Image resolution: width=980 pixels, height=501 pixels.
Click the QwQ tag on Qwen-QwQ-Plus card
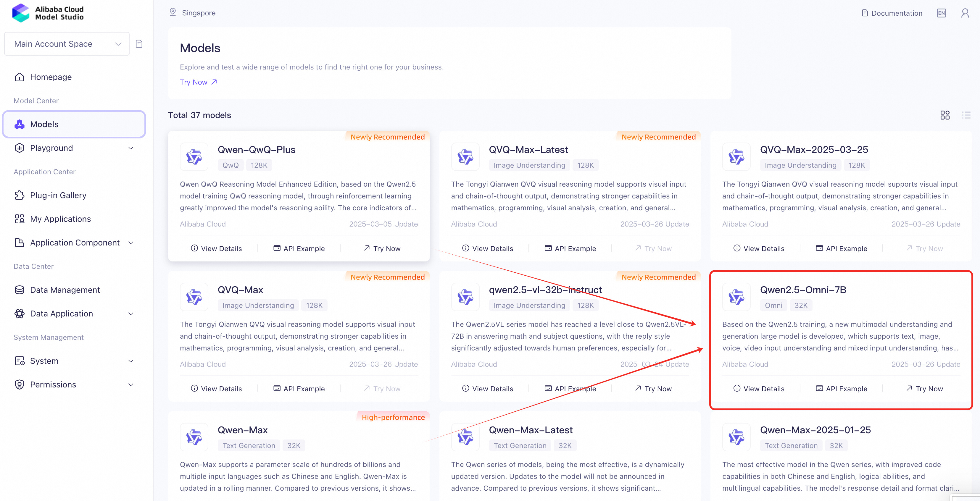(x=231, y=165)
